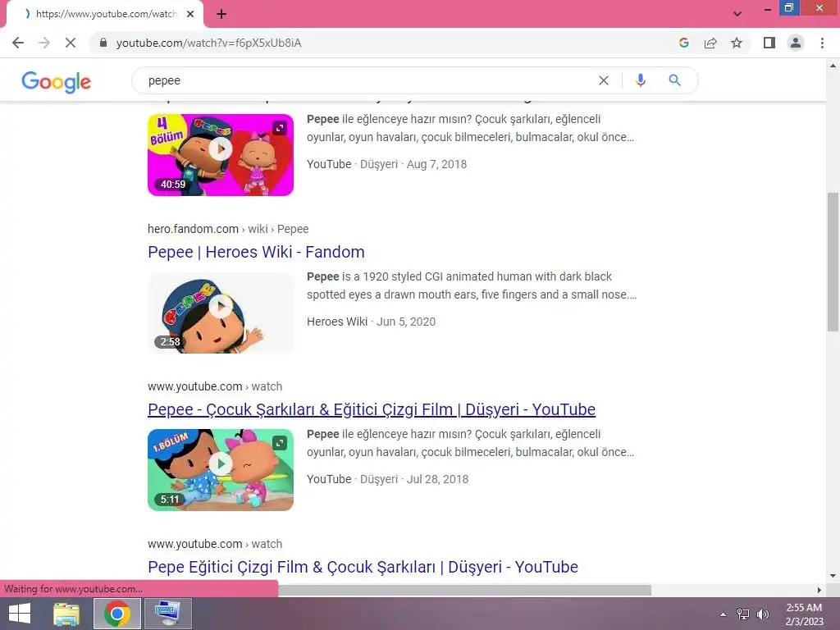The width and height of the screenshot is (840, 630).
Task: Open Chrome's three-dot menu
Action: click(x=822, y=43)
